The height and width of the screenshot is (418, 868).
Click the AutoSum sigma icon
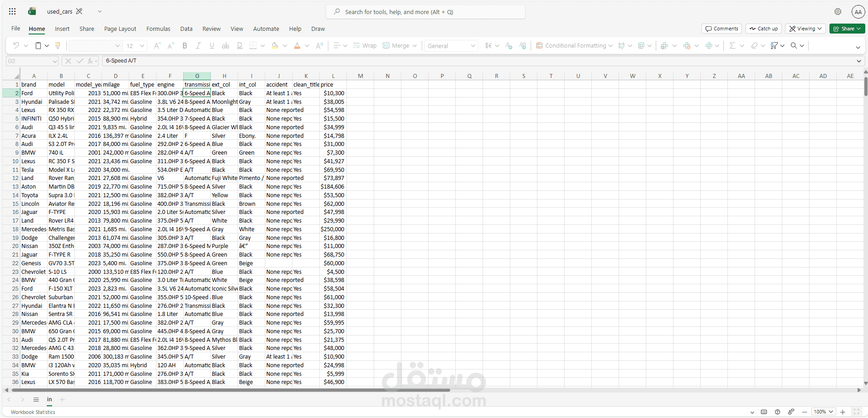coord(732,46)
